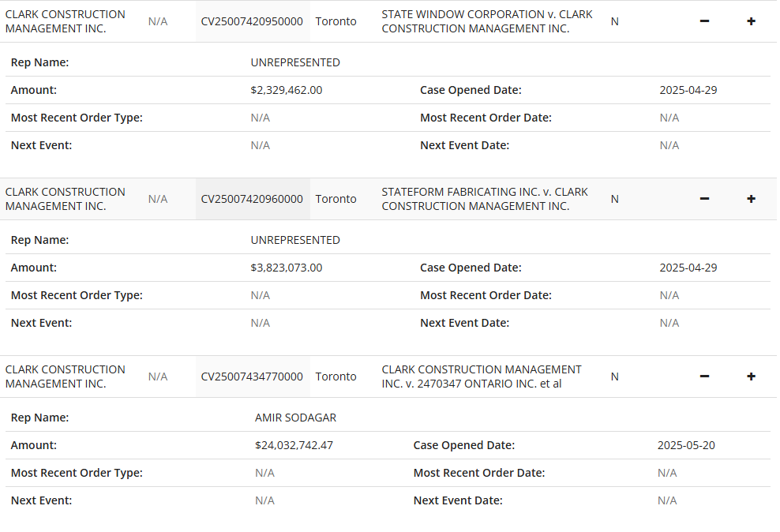Expand the State Window Corporation case row
This screenshot has width=780, height=532.
coord(751,21)
